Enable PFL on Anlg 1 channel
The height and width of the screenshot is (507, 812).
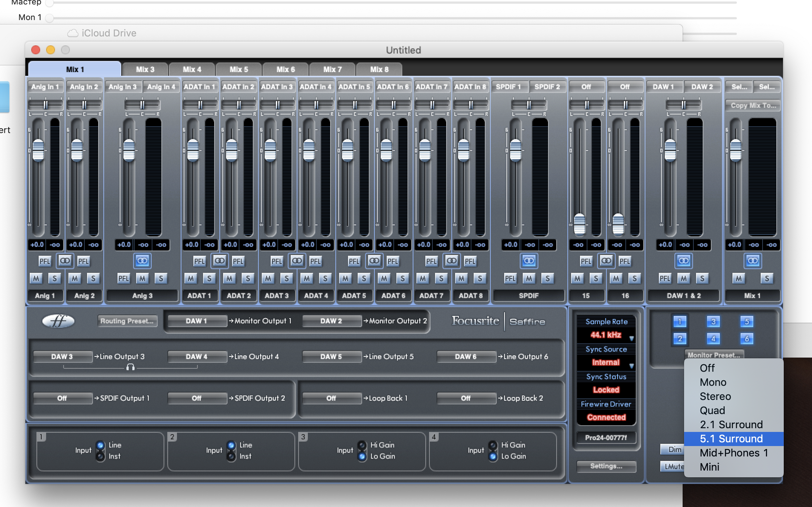[x=45, y=261]
